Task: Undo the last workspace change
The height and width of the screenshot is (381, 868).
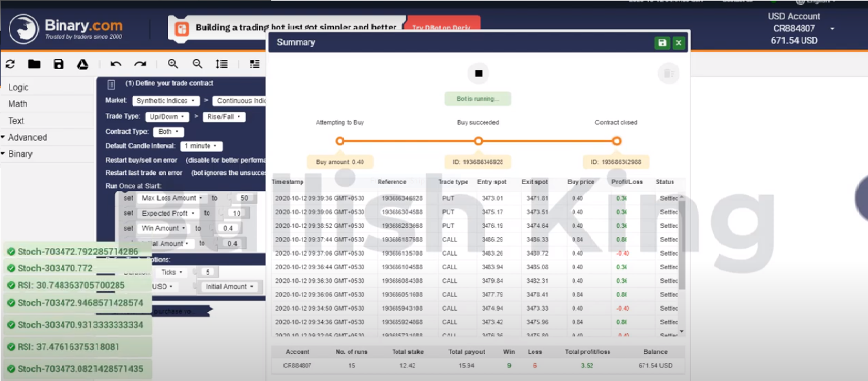Action: (x=116, y=64)
